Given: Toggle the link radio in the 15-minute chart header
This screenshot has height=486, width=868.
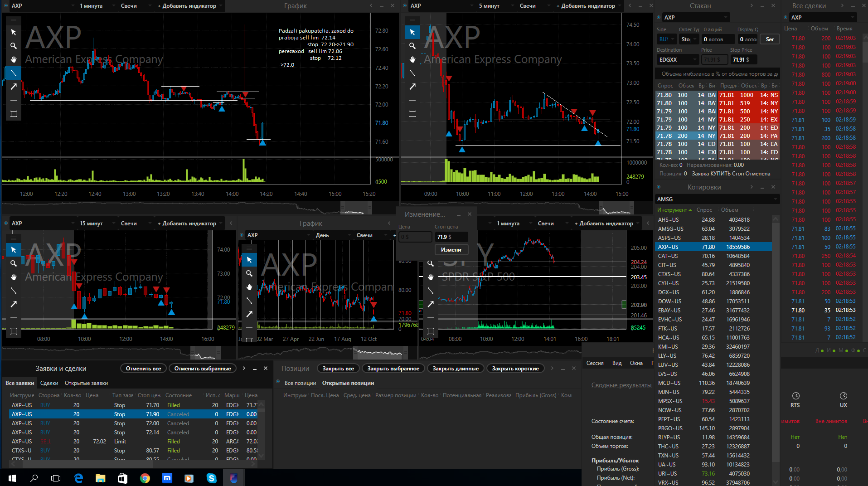Looking at the screenshot, I should click(x=6, y=224).
